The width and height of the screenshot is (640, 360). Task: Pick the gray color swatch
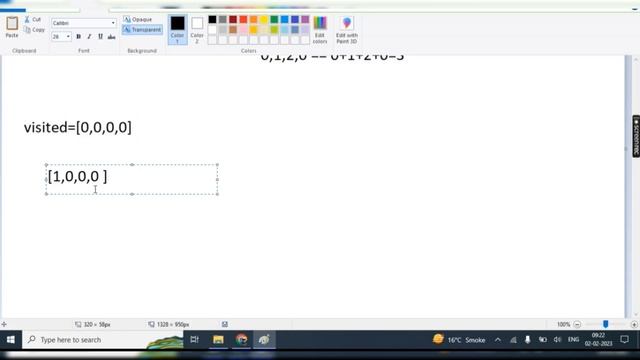click(222, 19)
